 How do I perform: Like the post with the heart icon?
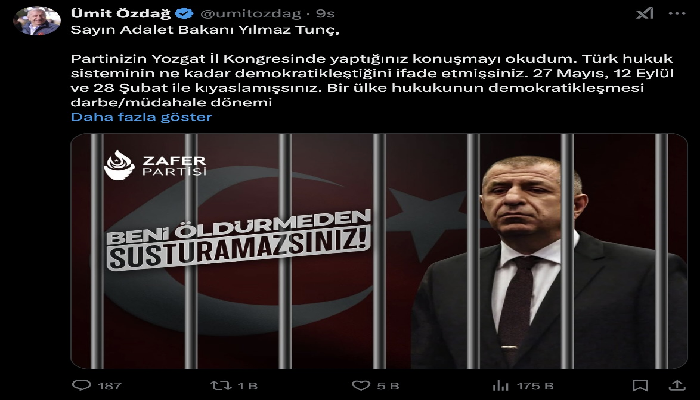coord(361,385)
